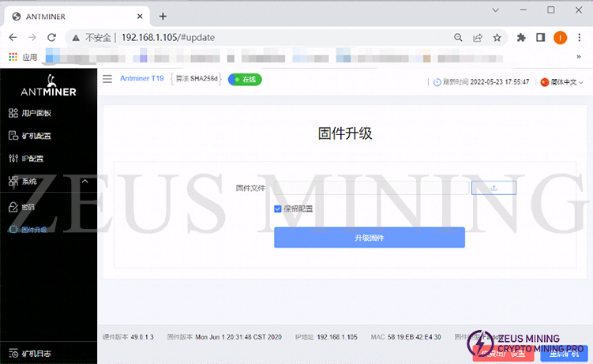Image resolution: width=593 pixels, height=364 pixels.
Task: Open the Chrome profile avatar
Action: (x=560, y=37)
